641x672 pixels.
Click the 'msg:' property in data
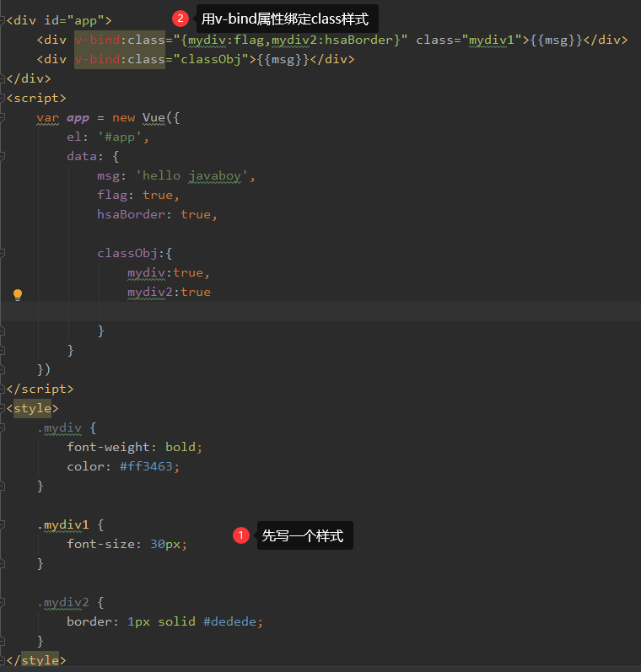(111, 175)
